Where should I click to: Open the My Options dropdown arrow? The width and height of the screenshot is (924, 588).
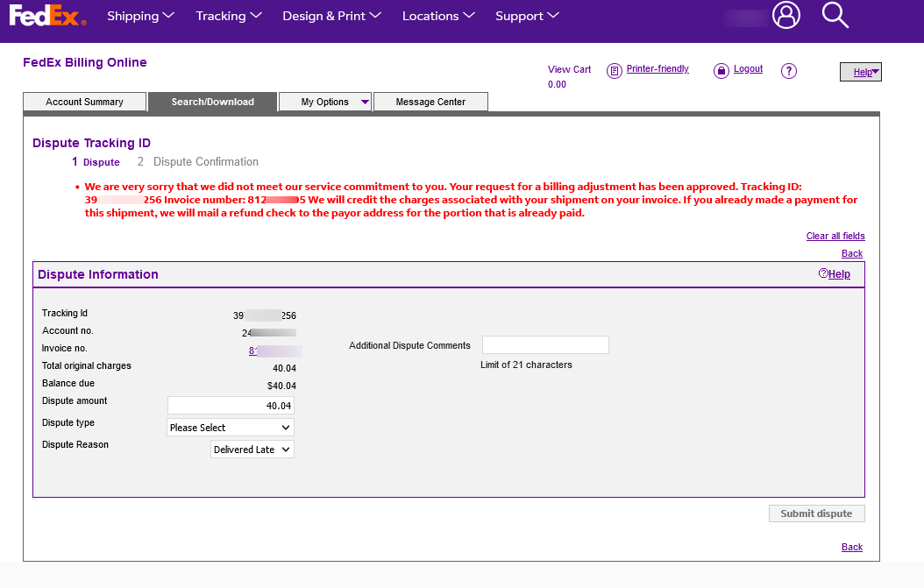(x=365, y=102)
